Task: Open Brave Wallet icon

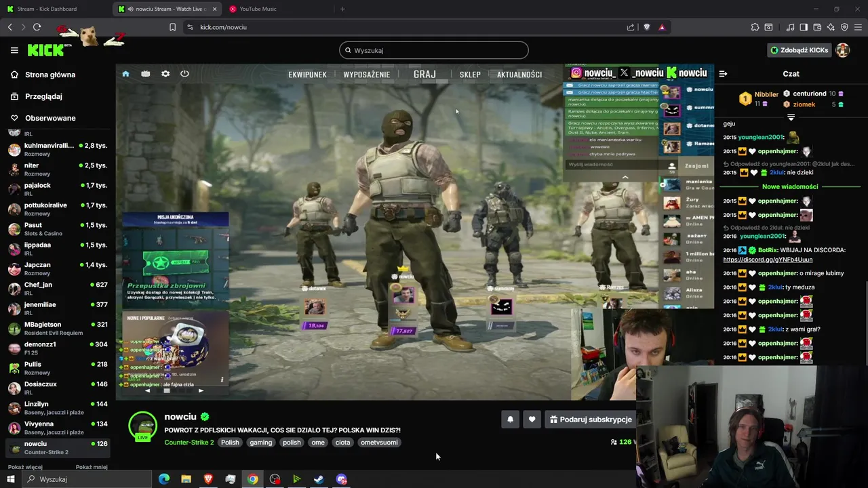Action: tap(817, 27)
